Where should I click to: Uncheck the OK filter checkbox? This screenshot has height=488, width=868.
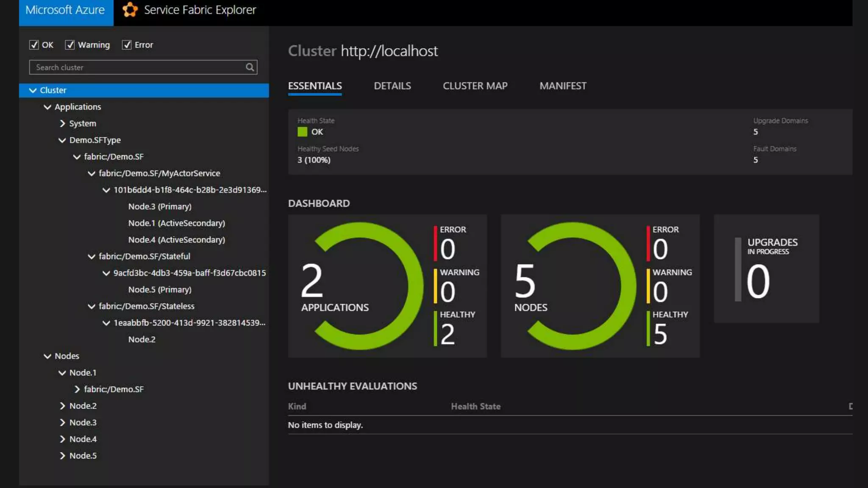(x=34, y=45)
